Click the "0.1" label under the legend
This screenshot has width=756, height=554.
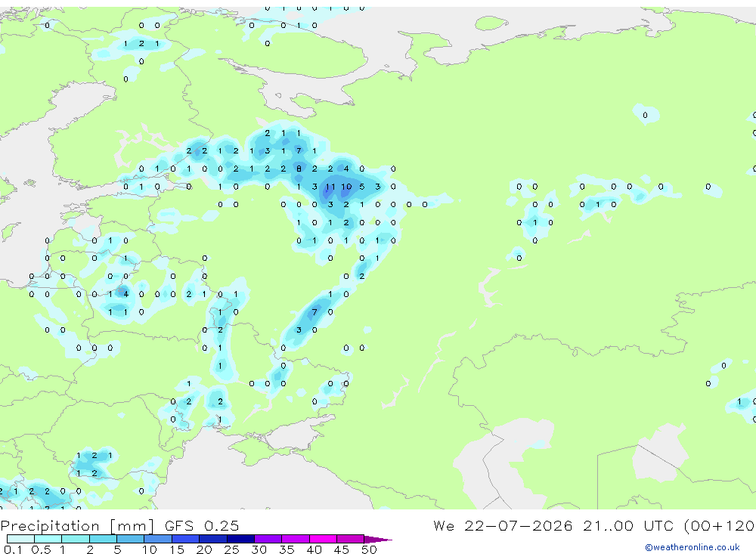coord(13,549)
